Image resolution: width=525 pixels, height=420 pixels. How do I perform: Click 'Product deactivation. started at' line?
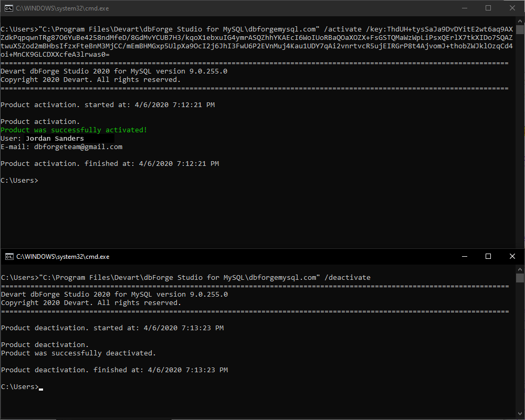(112, 328)
